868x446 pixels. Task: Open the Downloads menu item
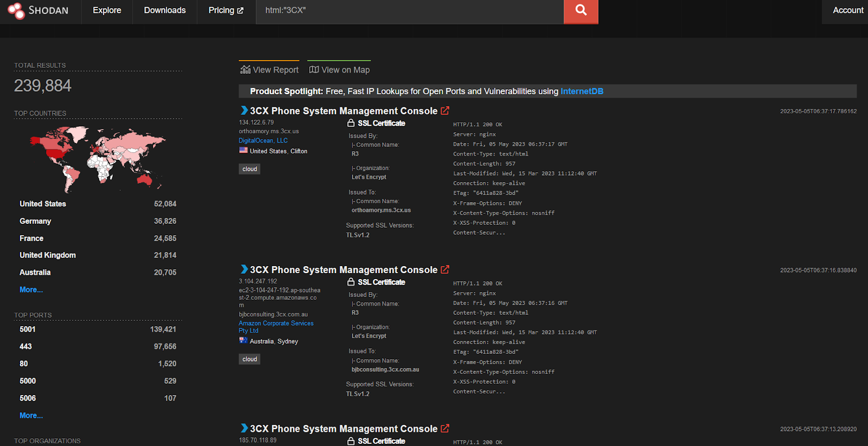(x=165, y=10)
